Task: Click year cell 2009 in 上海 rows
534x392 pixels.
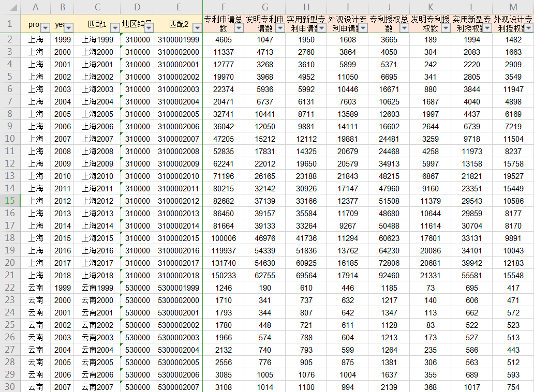Action: 62,163
